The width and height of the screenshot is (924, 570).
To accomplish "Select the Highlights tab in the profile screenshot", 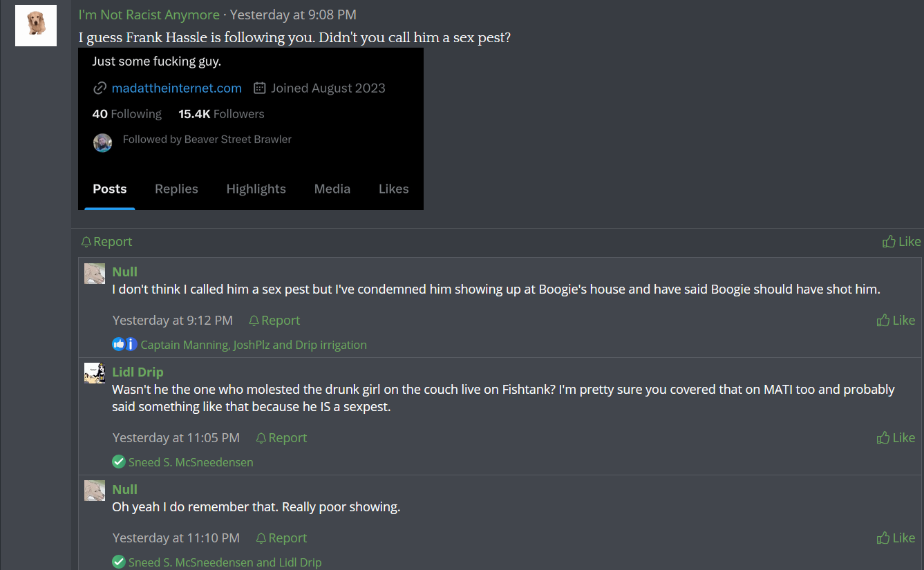I will point(256,189).
